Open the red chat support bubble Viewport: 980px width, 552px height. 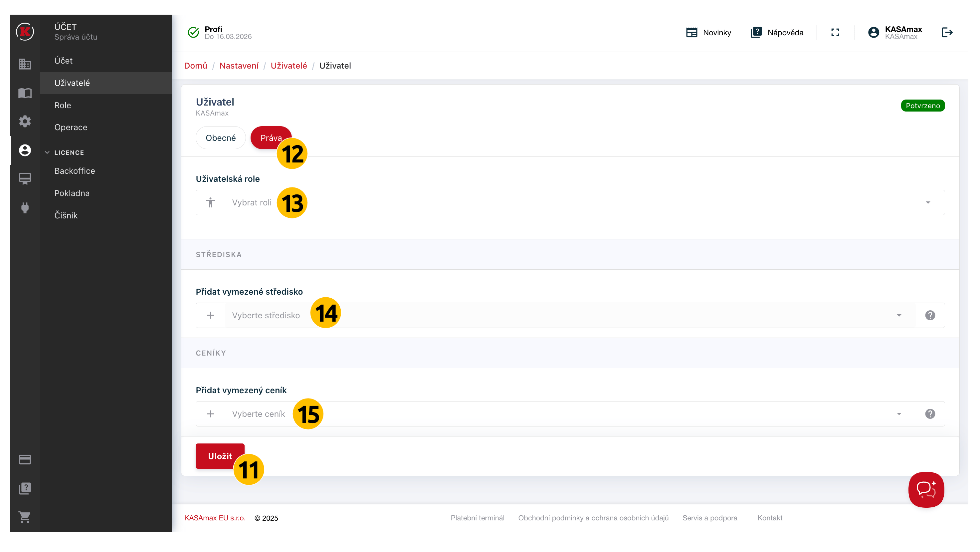[926, 489]
